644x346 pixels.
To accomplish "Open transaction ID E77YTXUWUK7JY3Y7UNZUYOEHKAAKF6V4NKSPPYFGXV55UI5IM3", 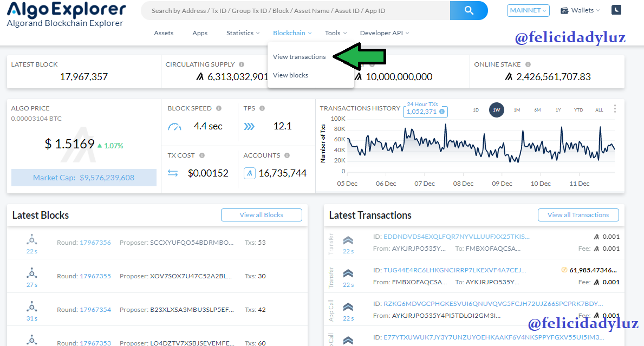I will (x=493, y=337).
